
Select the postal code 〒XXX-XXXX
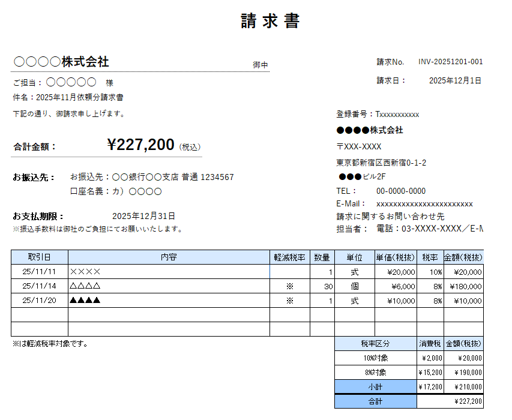tap(359, 146)
